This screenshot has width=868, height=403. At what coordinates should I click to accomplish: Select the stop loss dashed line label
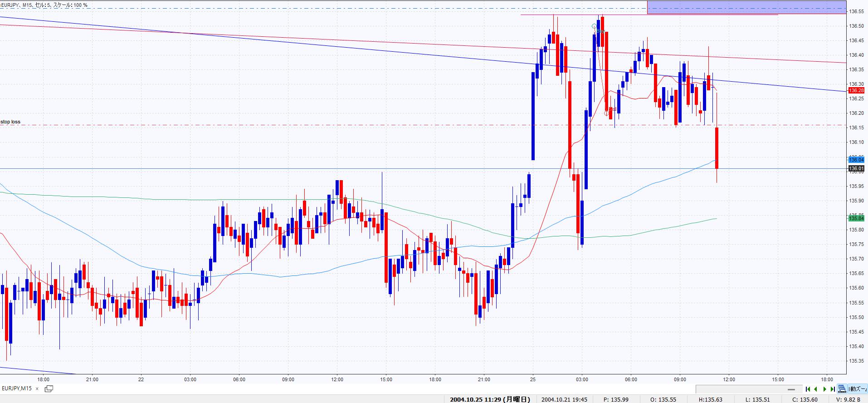10,122
